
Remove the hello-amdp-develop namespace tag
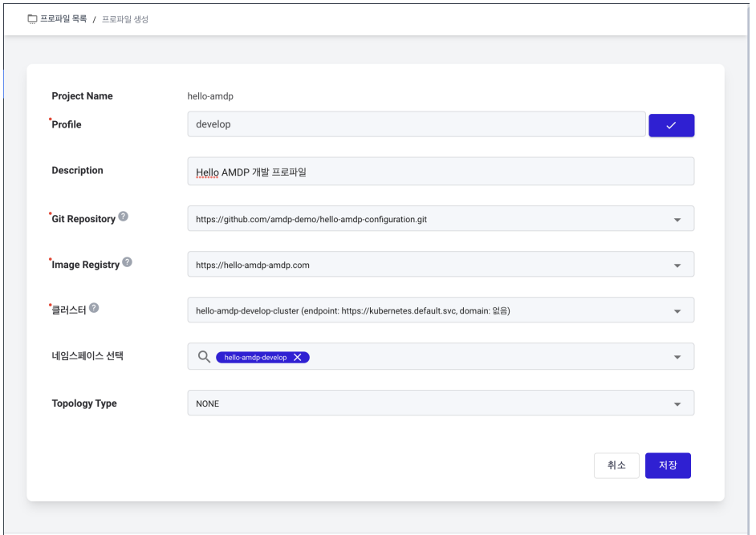298,357
